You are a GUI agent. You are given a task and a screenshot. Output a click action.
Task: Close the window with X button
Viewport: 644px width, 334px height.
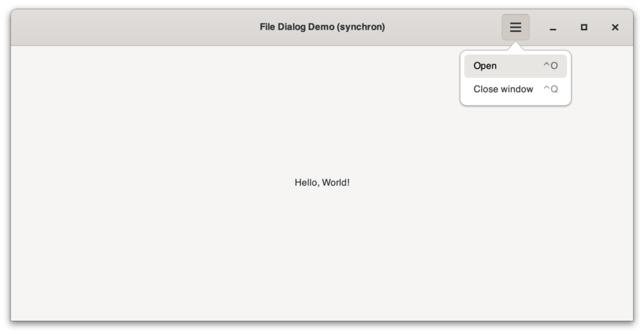[615, 28]
